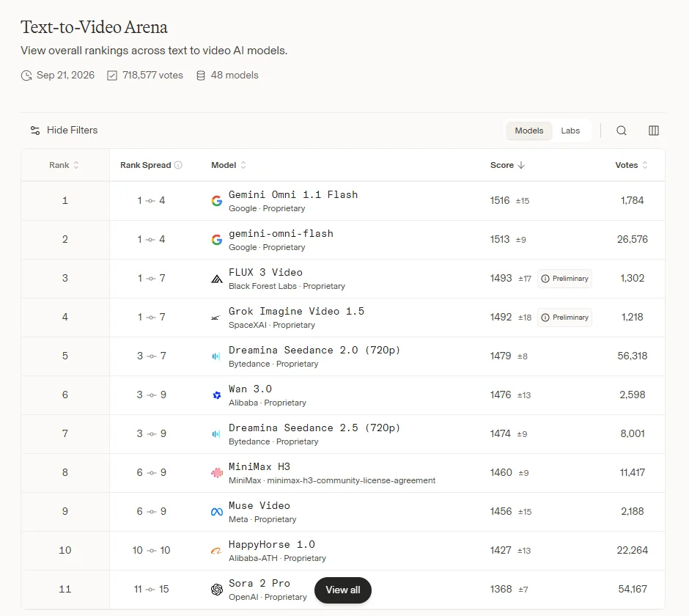Click the score 1513 for gemini-omni-flash
The height and width of the screenshot is (616, 689).
pyautogui.click(x=500, y=239)
